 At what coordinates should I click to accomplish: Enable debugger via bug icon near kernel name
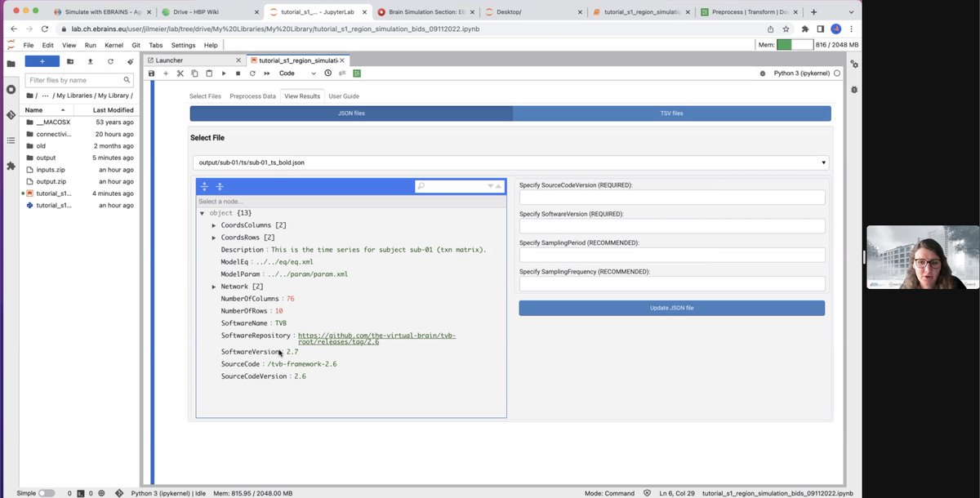[763, 73]
